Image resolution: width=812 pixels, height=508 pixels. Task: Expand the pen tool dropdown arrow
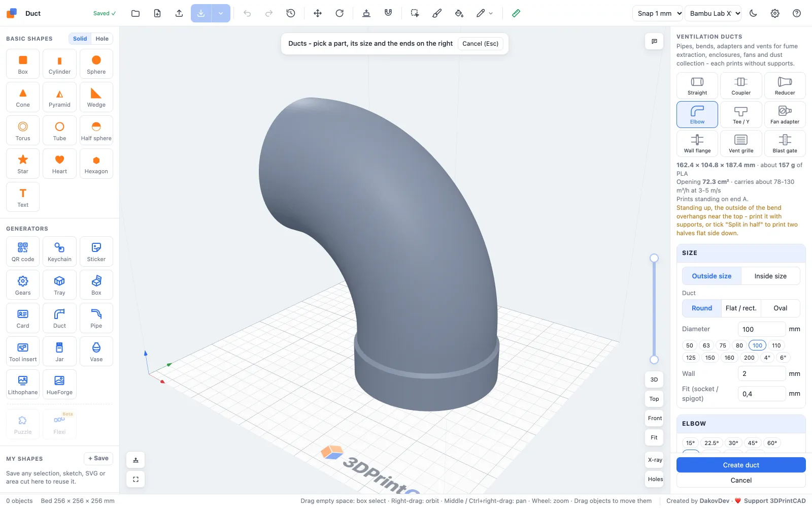pos(491,13)
